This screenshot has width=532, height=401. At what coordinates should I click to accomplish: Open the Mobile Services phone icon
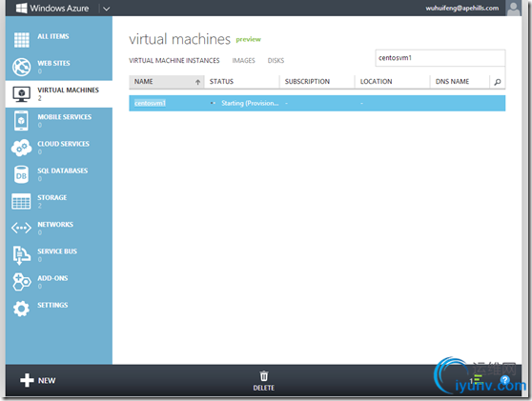coord(21,120)
